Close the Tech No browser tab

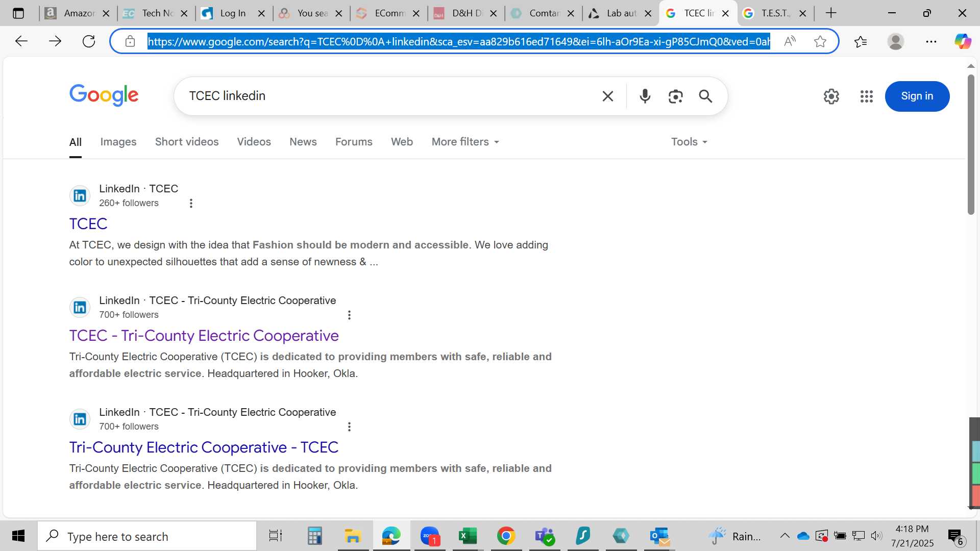[184, 13]
